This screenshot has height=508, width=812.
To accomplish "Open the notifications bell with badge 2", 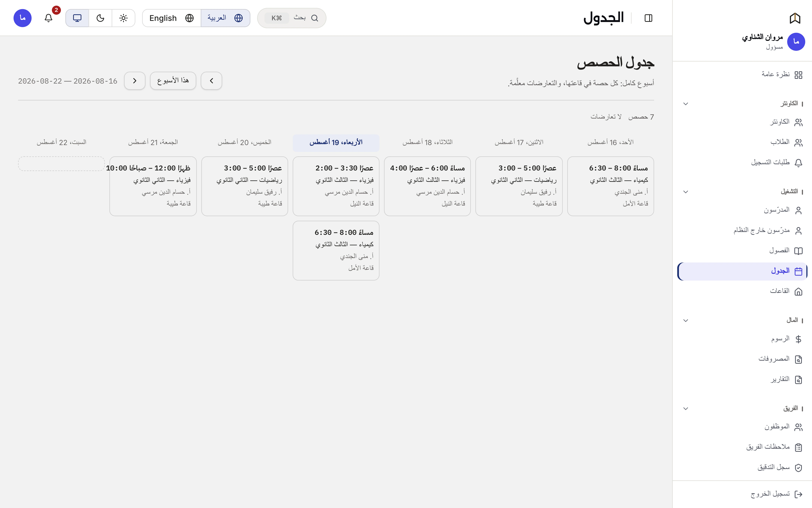I will (x=49, y=18).
